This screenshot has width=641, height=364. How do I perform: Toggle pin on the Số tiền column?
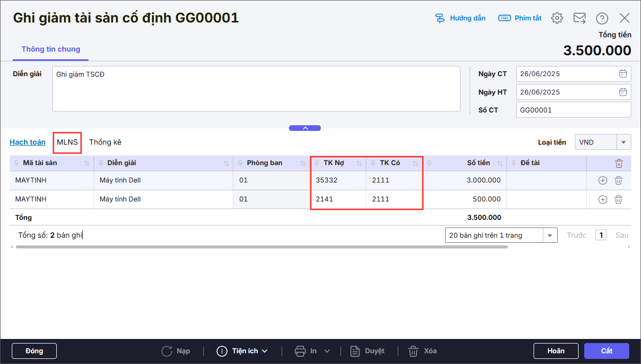[429, 163]
